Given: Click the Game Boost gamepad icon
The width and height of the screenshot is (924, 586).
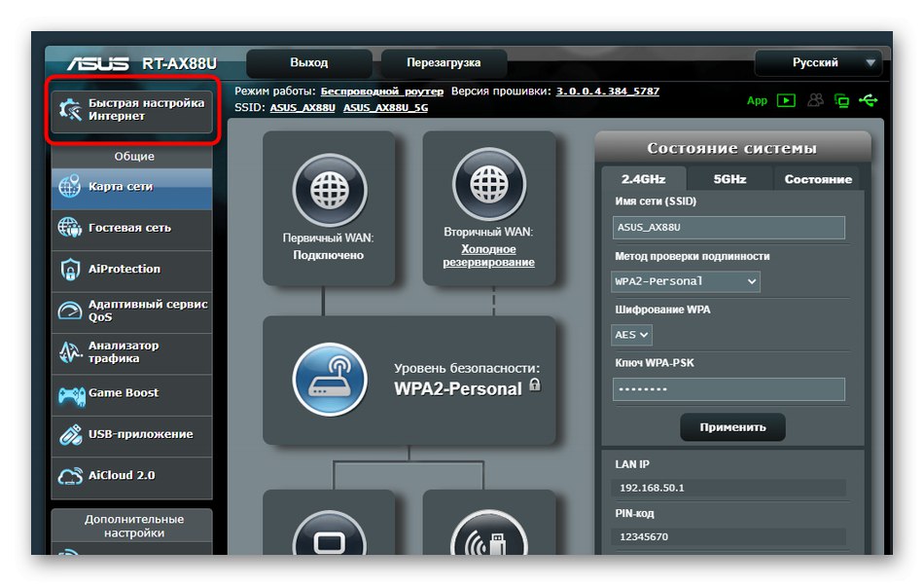Looking at the screenshot, I should pyautogui.click(x=71, y=395).
